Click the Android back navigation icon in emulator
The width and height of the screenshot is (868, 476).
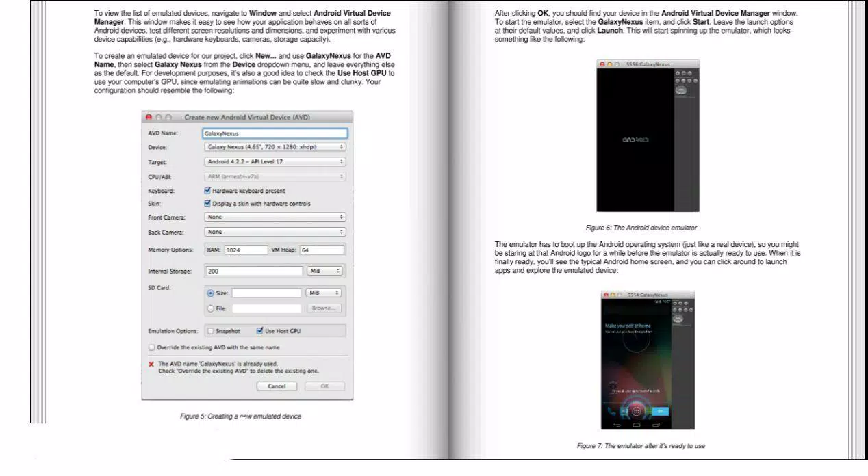tap(617, 425)
